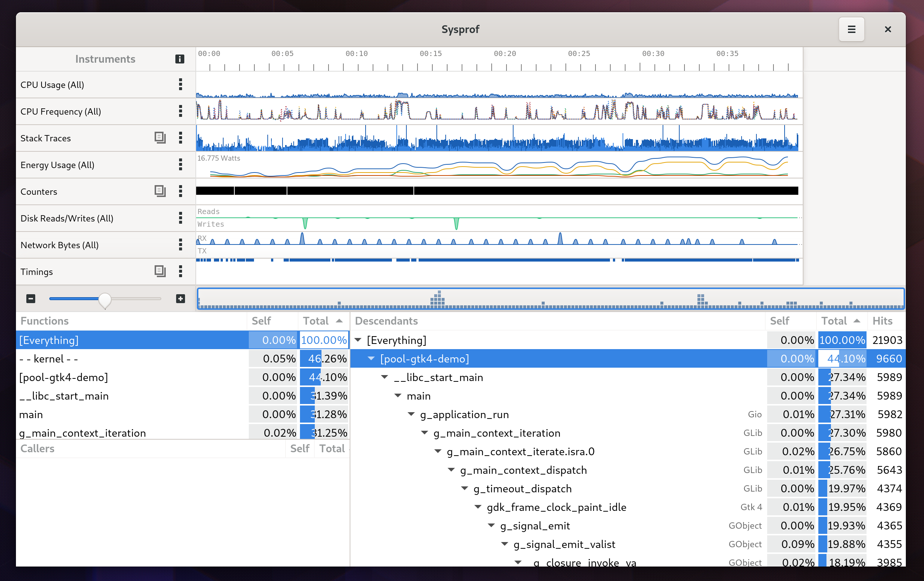Open the CPU Frequency (All) options menu
Image resolution: width=924 pixels, height=581 pixels.
(x=180, y=111)
